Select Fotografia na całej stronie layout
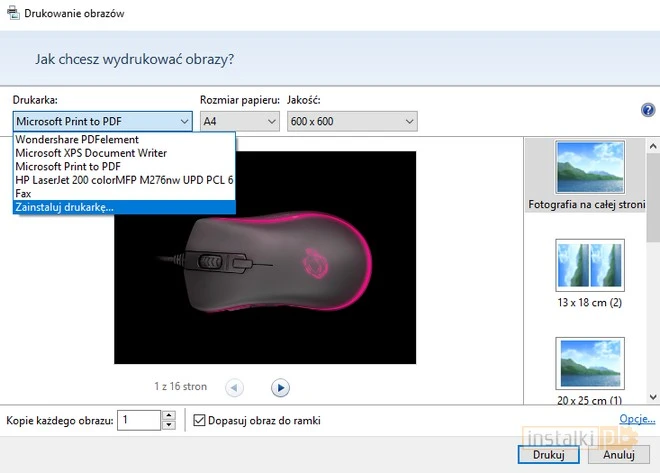 (x=589, y=176)
